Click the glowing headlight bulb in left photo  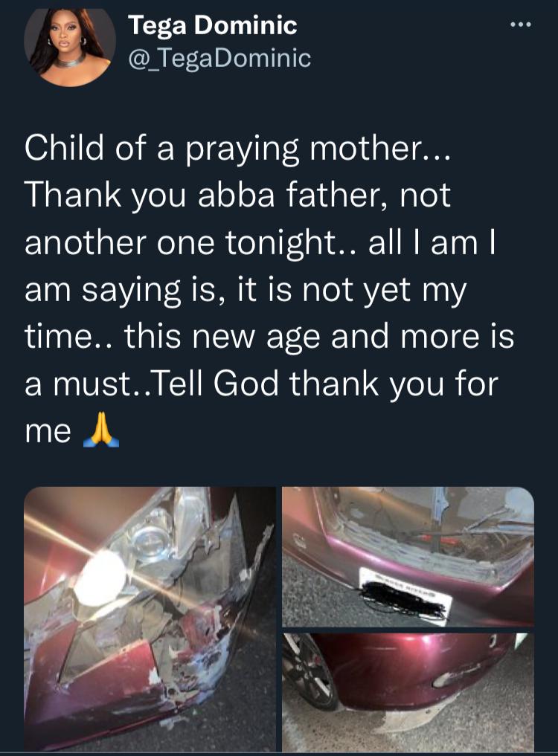coord(100,578)
